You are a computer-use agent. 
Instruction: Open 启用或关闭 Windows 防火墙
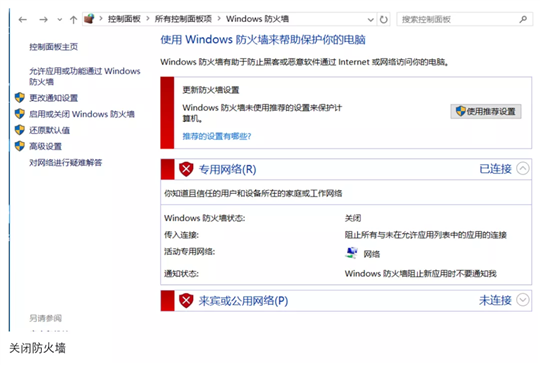tap(82, 114)
